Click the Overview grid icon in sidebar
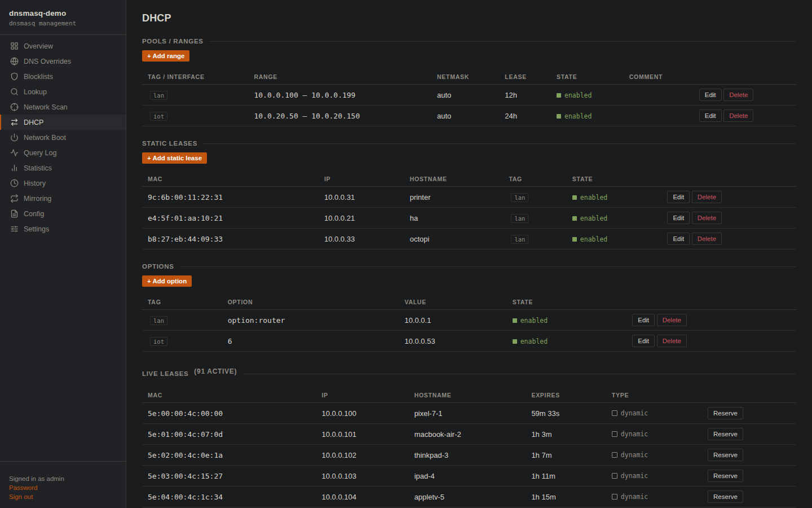The height and width of the screenshot is (508, 812). tap(14, 46)
